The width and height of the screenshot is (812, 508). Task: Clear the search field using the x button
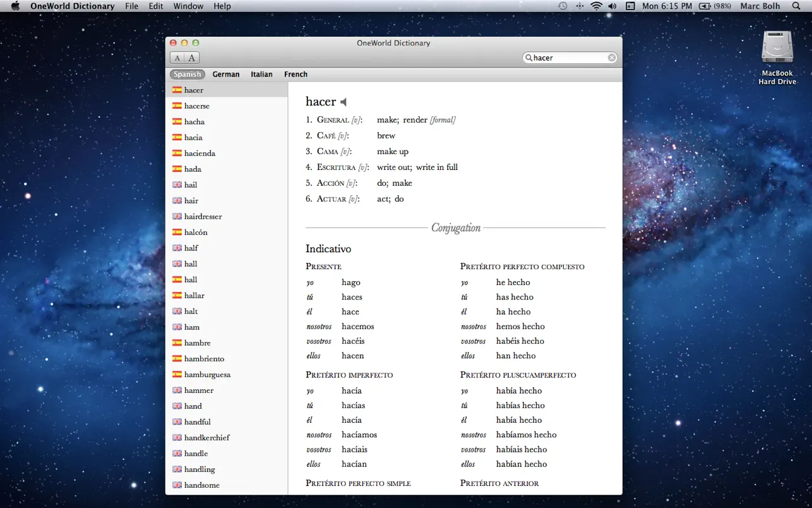point(611,57)
